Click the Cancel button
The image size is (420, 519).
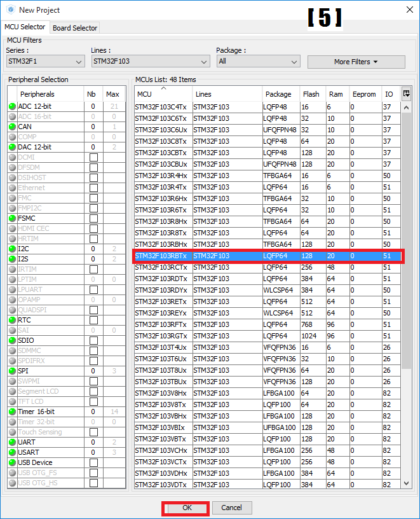[x=231, y=508]
